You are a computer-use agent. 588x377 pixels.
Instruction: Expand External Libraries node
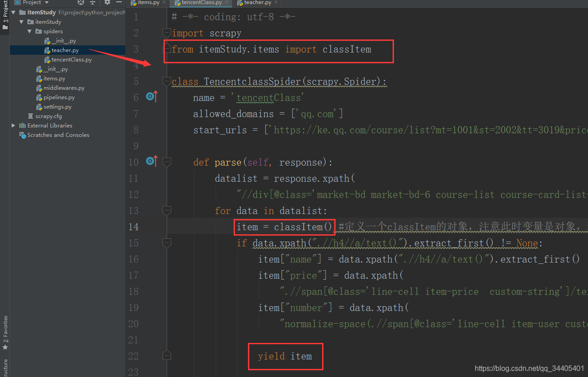pyautogui.click(x=13, y=126)
